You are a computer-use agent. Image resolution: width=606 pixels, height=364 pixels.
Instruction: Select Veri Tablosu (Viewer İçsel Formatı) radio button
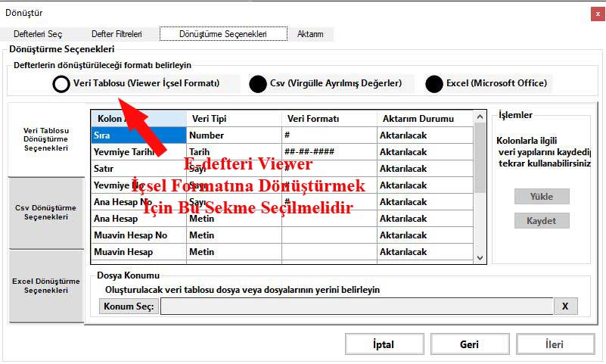tap(61, 84)
